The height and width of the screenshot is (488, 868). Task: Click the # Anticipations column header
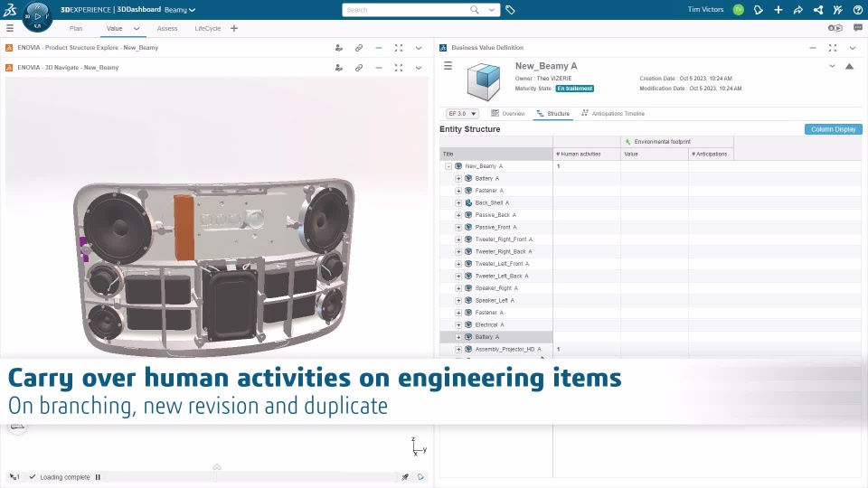click(x=711, y=154)
